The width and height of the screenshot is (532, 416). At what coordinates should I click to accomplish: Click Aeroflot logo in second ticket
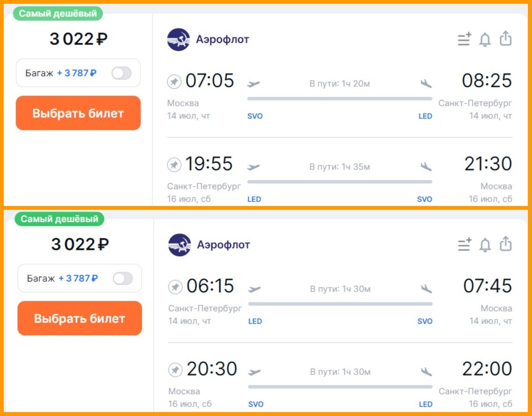point(180,245)
